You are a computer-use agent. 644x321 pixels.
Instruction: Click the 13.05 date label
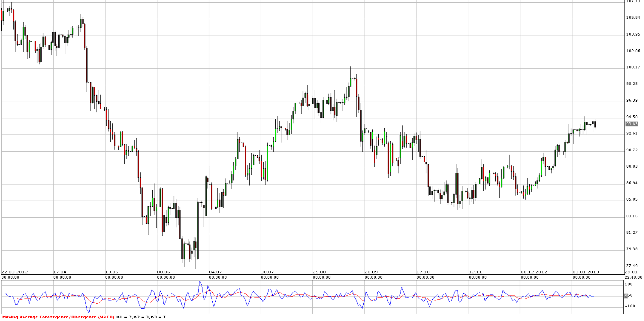(x=112, y=272)
